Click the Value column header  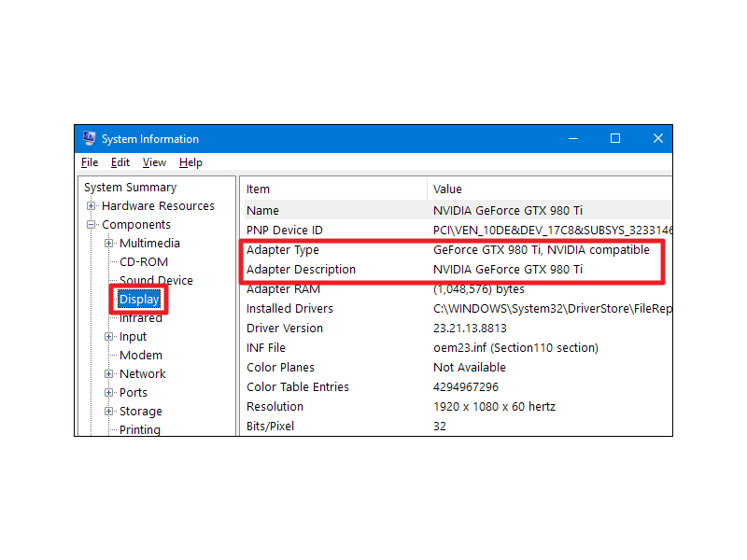(550, 189)
